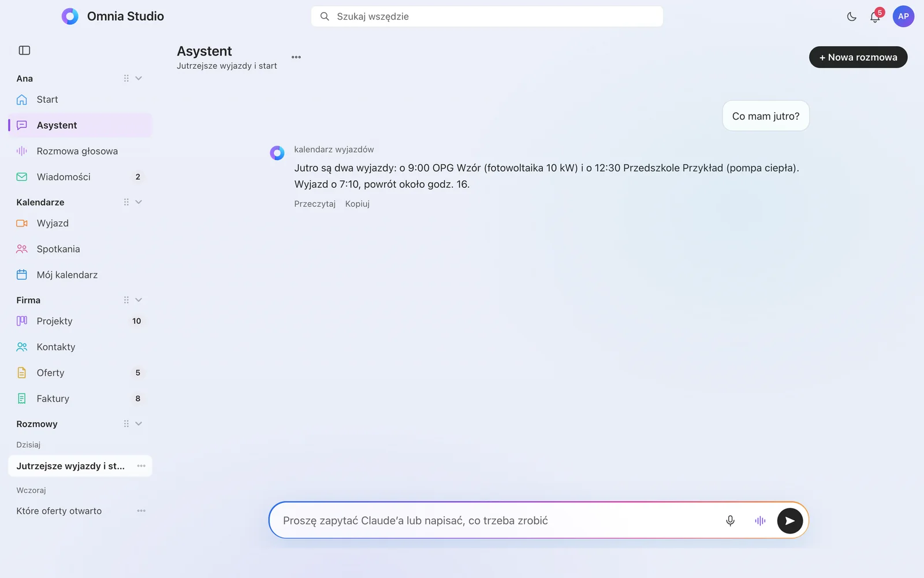This screenshot has width=924, height=578.
Task: Collapse the Rozmowy section chevron
Action: (x=139, y=424)
